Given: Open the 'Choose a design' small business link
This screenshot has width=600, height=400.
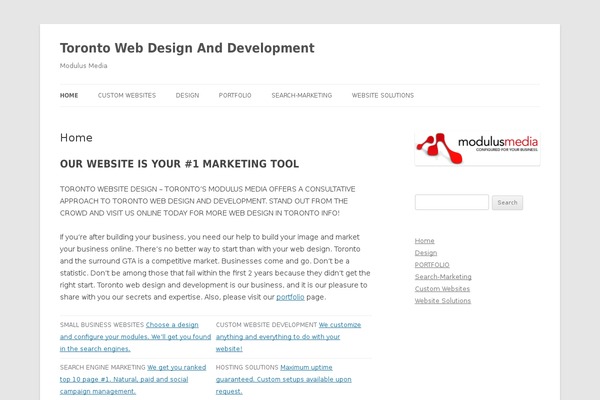Looking at the screenshot, I should tap(135, 337).
